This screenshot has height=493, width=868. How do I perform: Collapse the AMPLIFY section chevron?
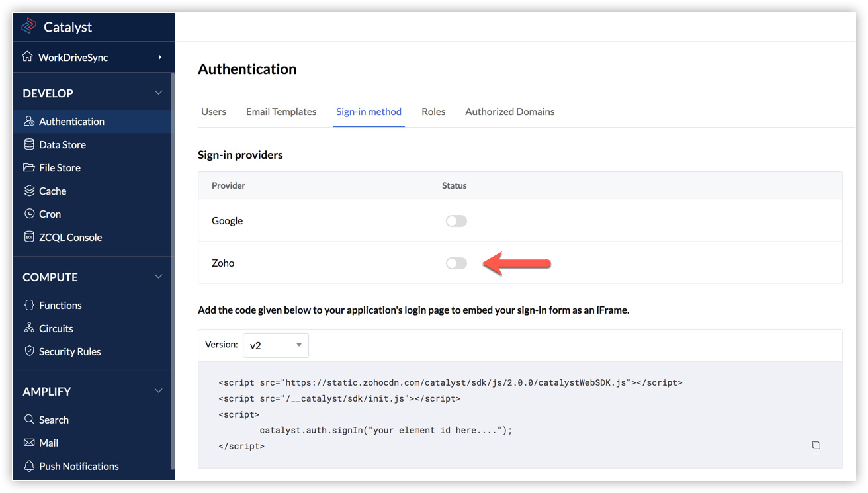[x=158, y=390]
